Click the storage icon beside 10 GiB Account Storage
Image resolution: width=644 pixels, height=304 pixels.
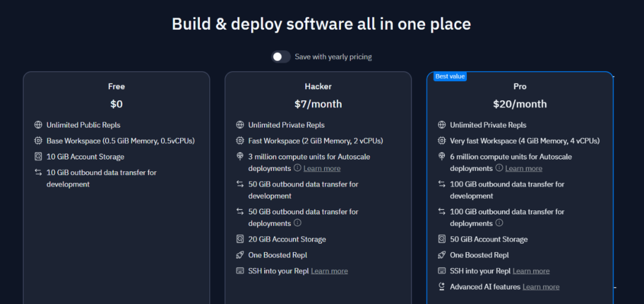(x=38, y=156)
